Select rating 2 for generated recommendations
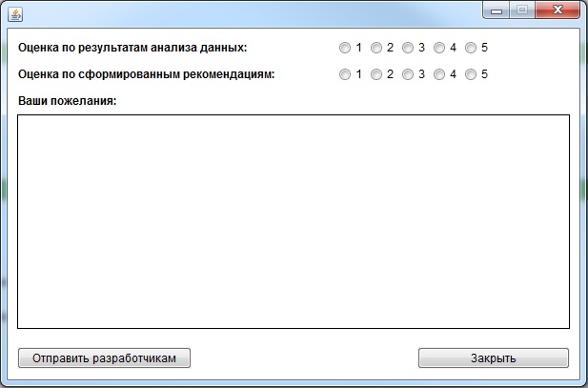 coord(376,74)
